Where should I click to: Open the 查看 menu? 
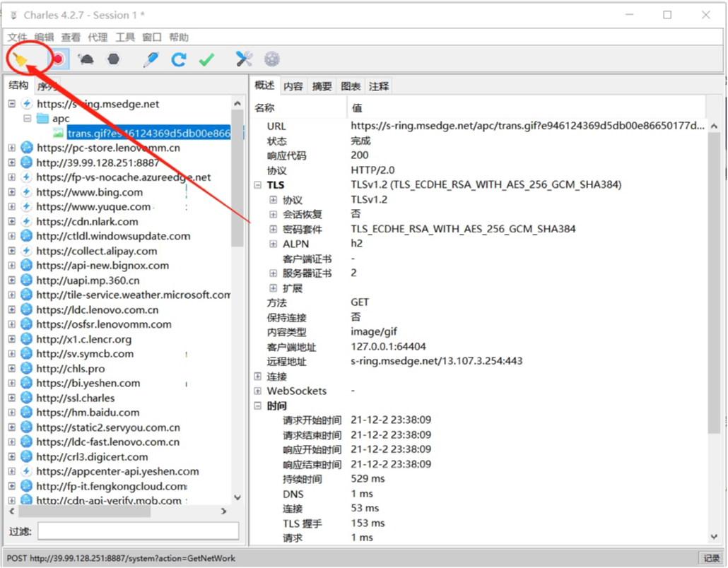coord(71,37)
